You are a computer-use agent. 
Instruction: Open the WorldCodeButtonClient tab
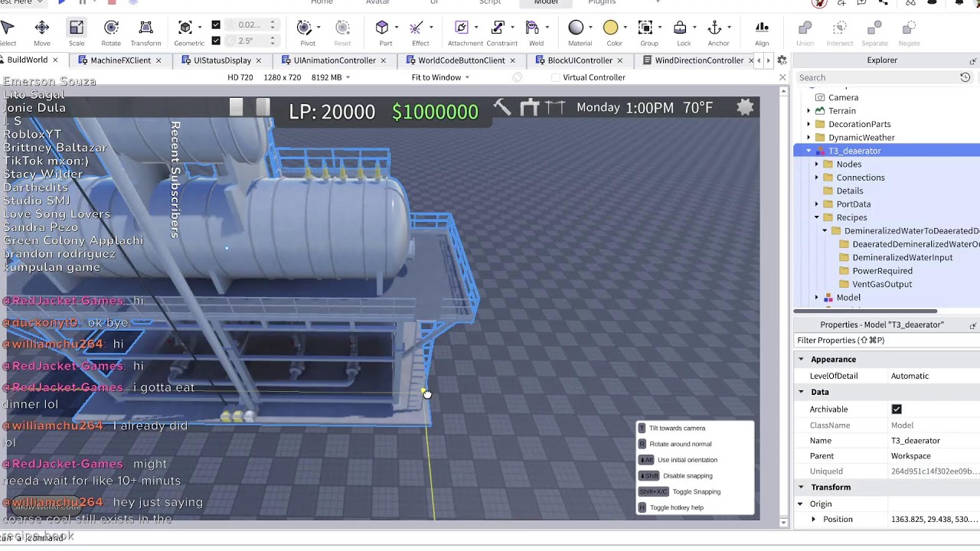click(461, 60)
